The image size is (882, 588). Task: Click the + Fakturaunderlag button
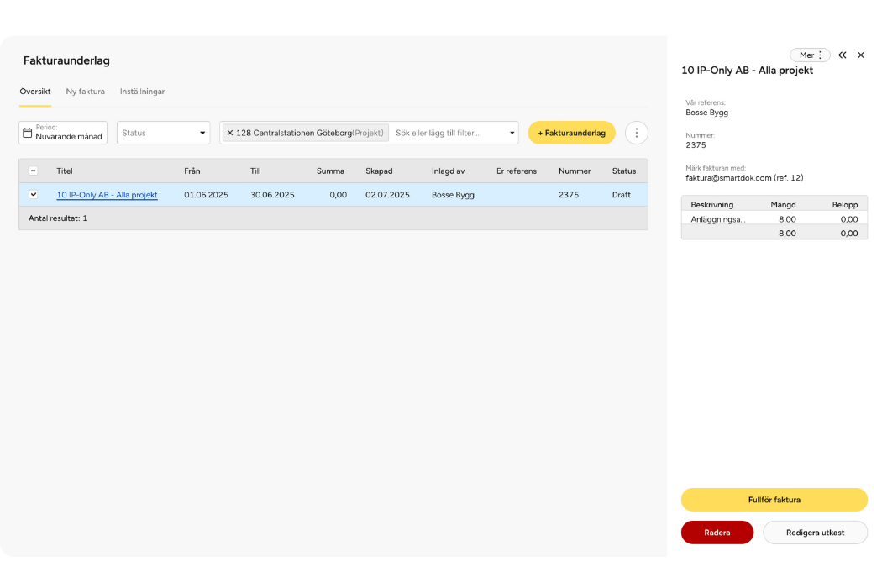571,133
